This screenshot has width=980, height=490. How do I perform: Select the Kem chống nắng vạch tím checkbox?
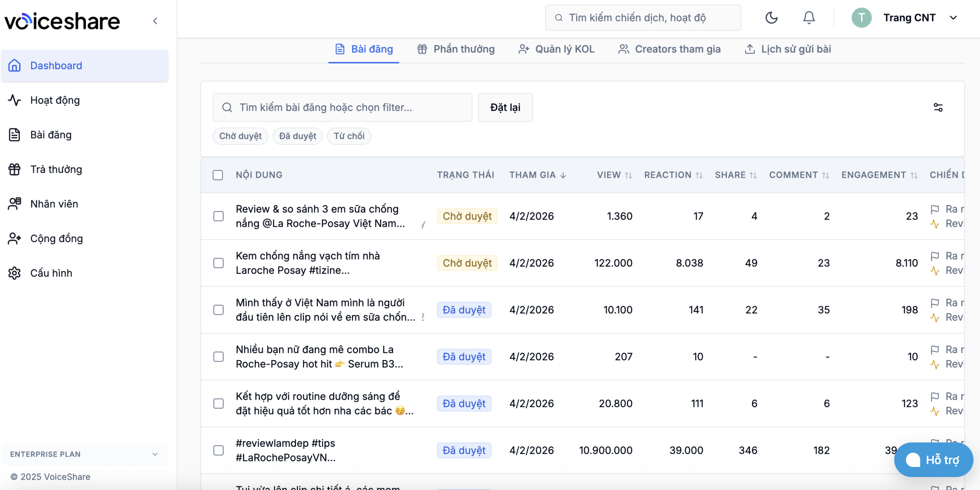pyautogui.click(x=218, y=263)
